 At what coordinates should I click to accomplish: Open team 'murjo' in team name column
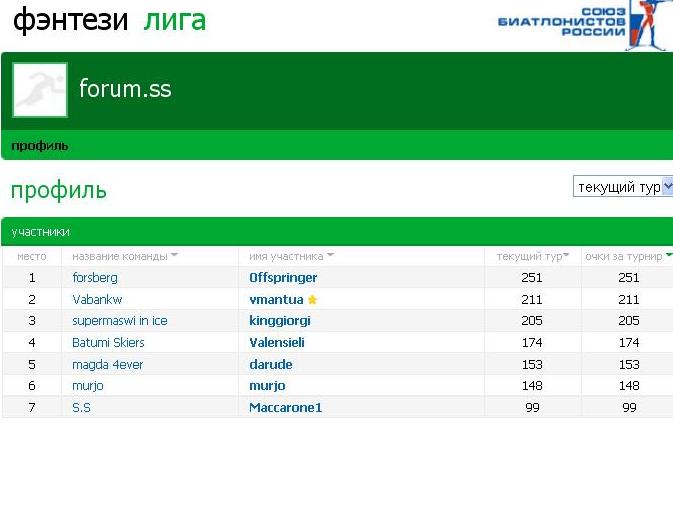click(88, 386)
